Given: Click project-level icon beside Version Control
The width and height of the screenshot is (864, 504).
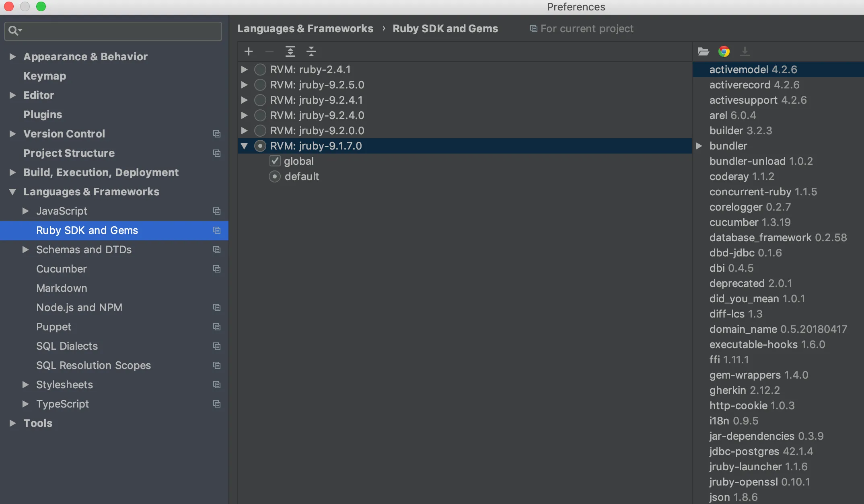Looking at the screenshot, I should (217, 134).
